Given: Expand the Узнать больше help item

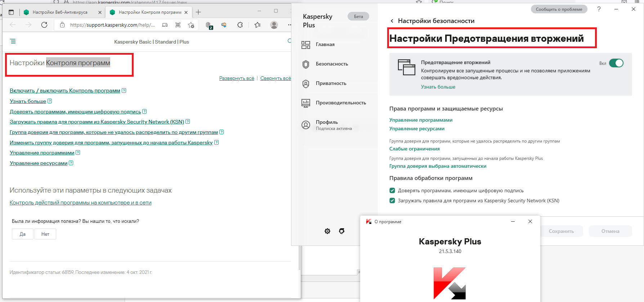Looking at the screenshot, I should [28, 101].
